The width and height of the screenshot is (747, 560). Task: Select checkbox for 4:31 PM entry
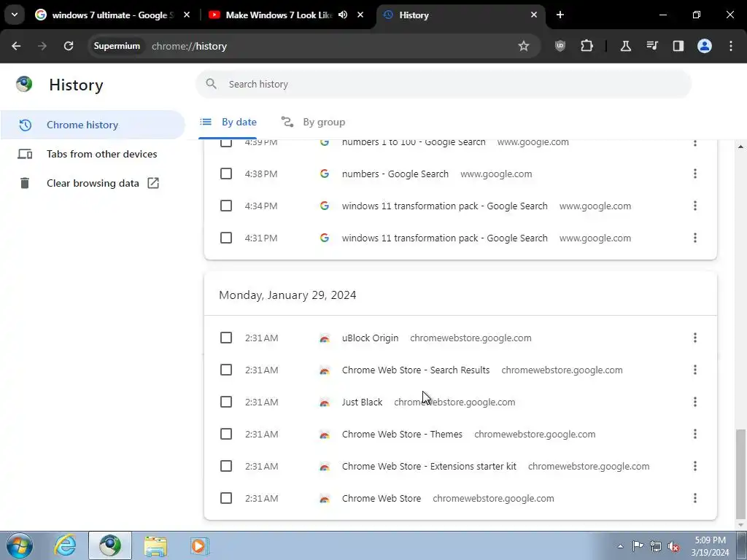pos(226,238)
